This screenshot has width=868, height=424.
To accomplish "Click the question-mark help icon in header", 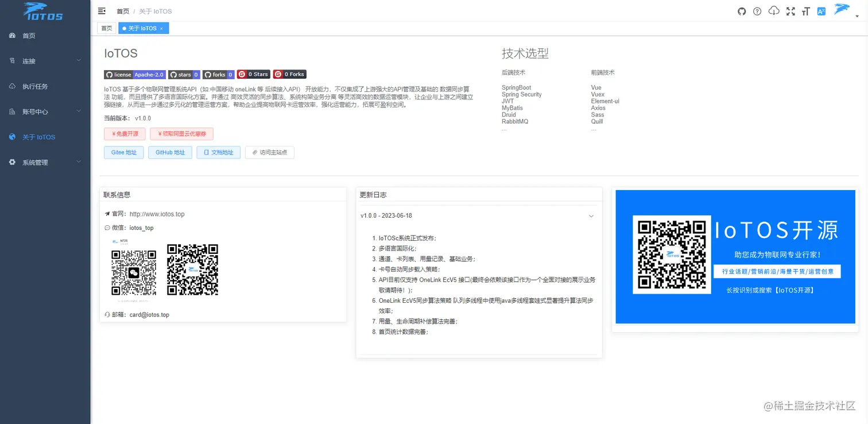I will coord(757,11).
